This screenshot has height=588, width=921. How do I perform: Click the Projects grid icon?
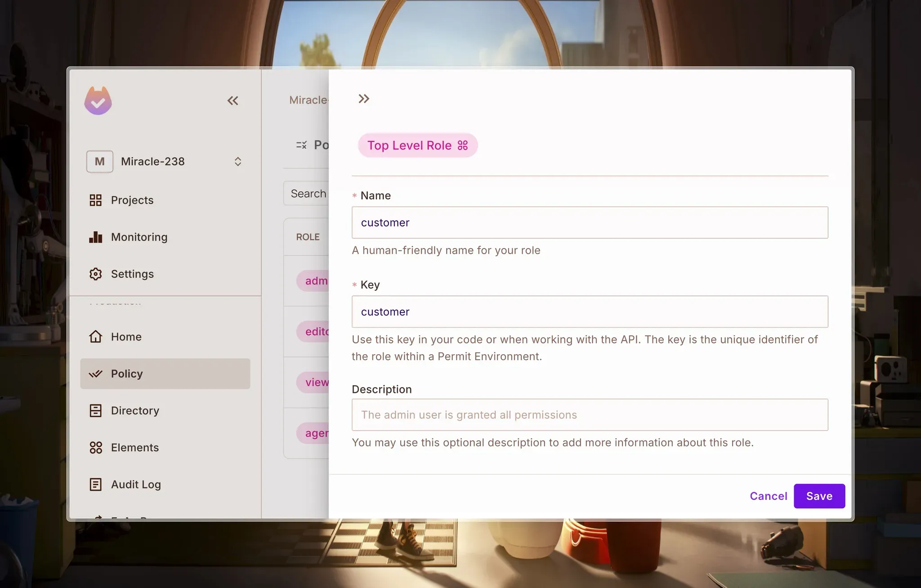[x=95, y=200]
